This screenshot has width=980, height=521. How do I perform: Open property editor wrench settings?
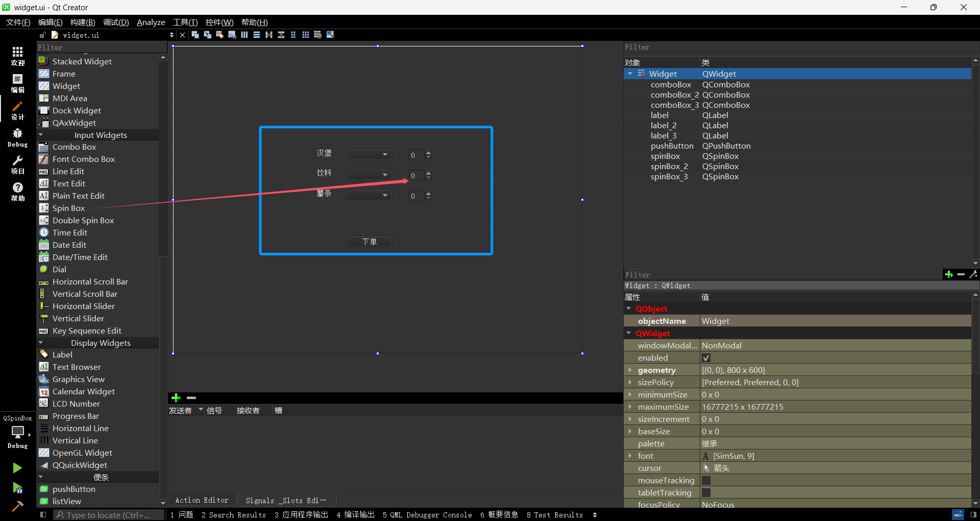click(x=973, y=275)
